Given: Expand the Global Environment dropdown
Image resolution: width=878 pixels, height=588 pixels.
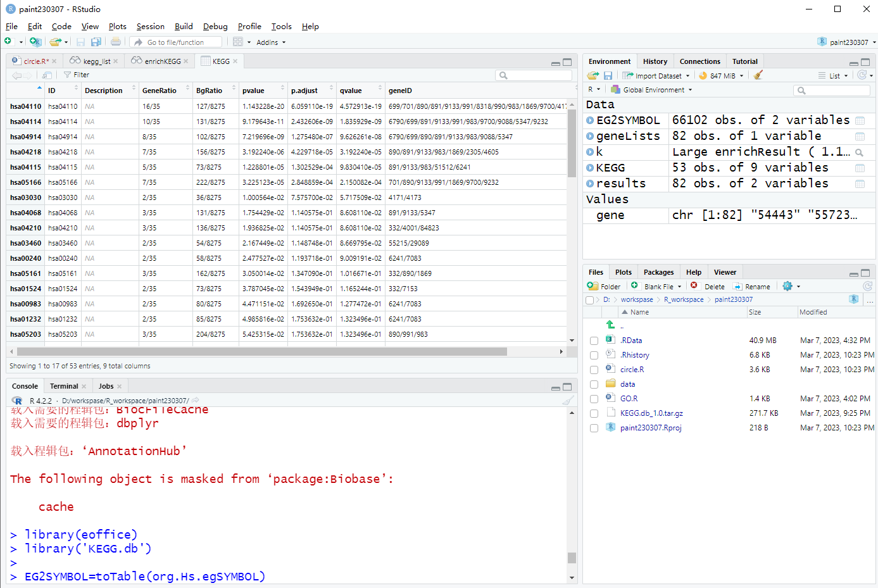Looking at the screenshot, I should (652, 90).
